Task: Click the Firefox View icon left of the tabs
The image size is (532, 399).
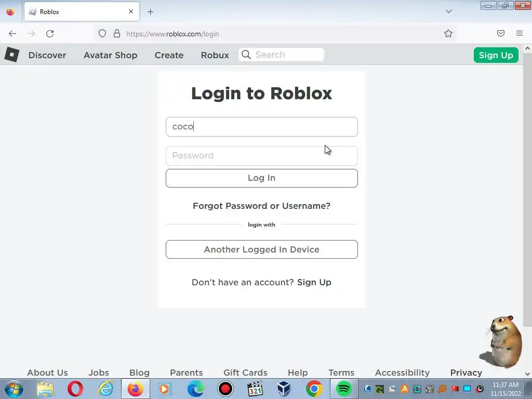Action: pyautogui.click(x=10, y=11)
